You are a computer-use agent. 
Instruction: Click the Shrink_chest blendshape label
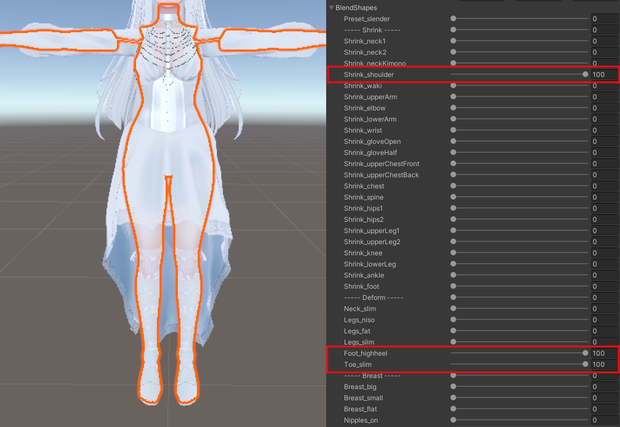(364, 186)
